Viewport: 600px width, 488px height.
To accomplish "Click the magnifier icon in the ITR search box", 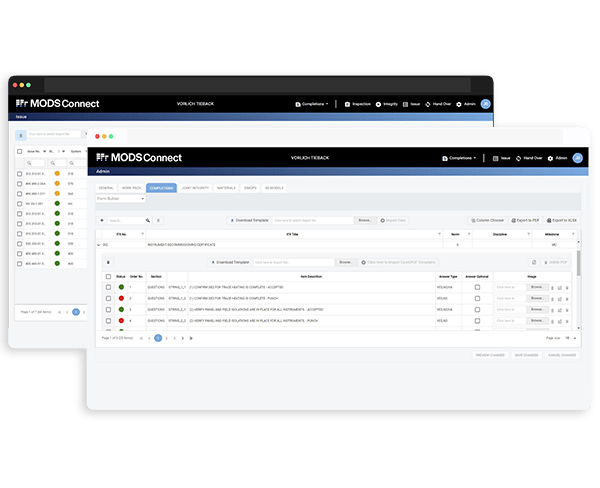I will click(148, 221).
